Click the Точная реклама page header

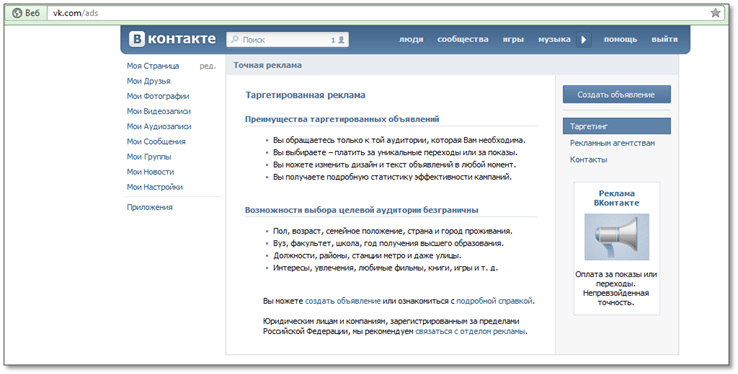click(267, 65)
